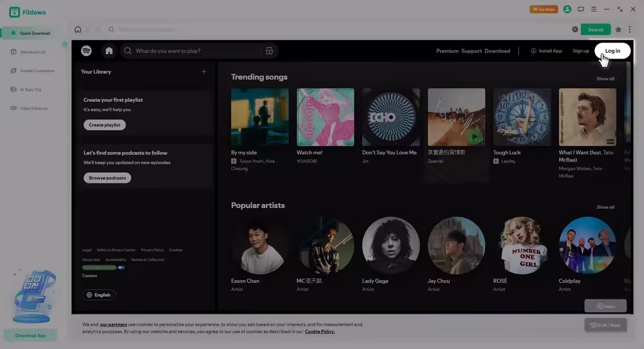Open the Support link
Viewport: 644px width, 349px height.
coord(471,51)
